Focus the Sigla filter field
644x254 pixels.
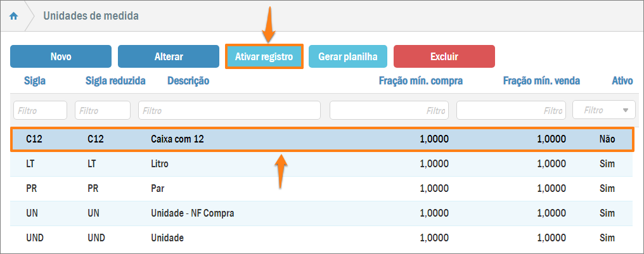pos(40,110)
